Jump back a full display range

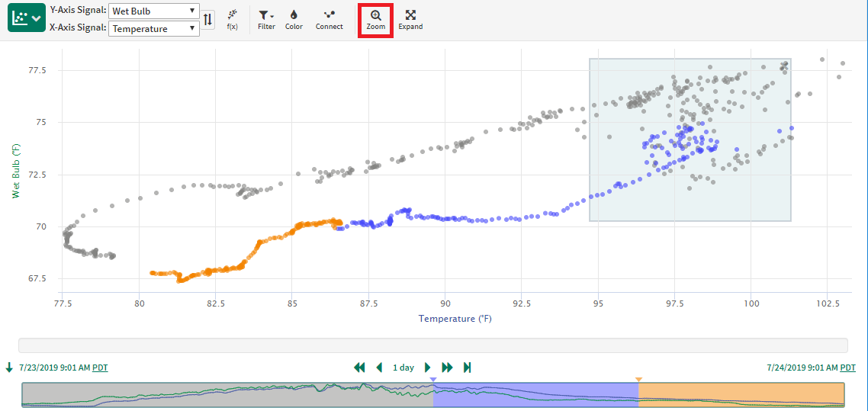359,368
